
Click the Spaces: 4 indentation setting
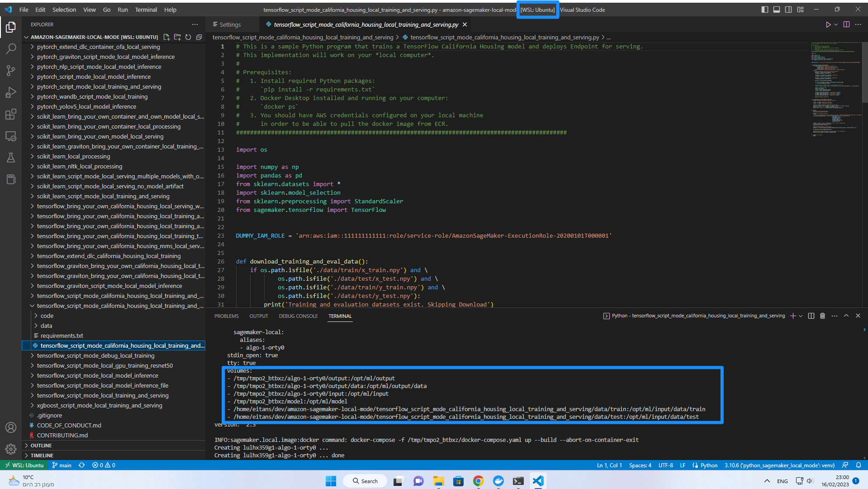click(x=640, y=465)
